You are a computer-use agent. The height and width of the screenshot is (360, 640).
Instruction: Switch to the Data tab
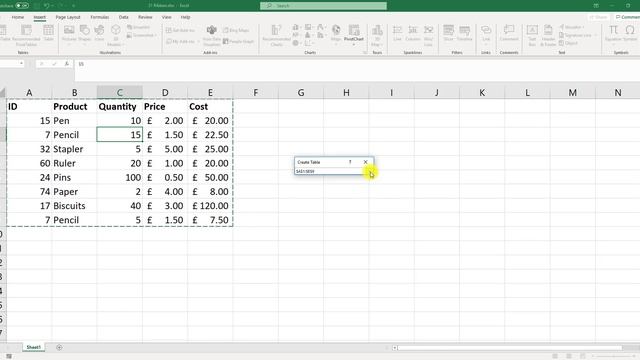click(124, 17)
